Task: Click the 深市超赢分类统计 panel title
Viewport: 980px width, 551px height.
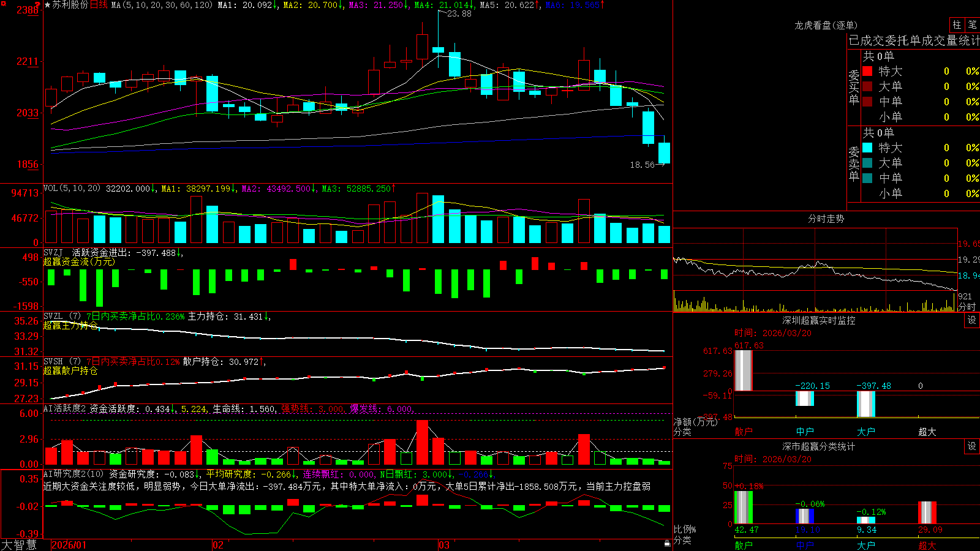Action: [x=819, y=446]
